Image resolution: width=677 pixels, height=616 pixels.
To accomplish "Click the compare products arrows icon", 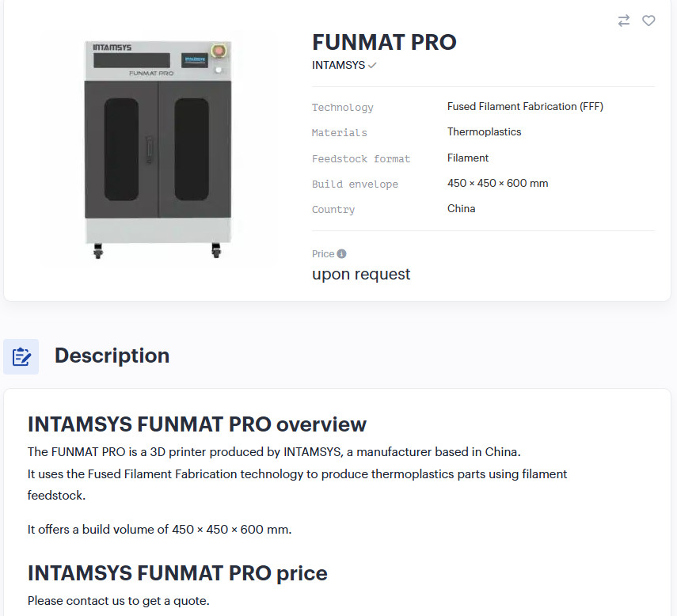I will click(623, 21).
